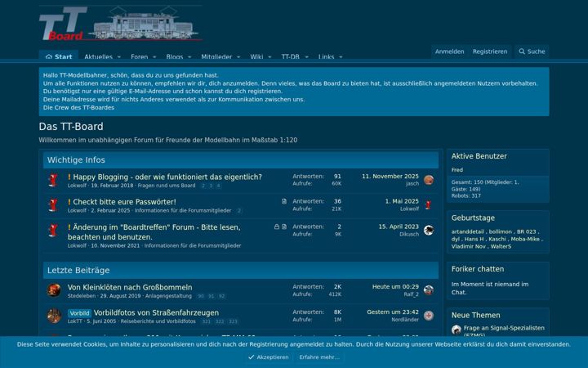Screen dimensions: 588x368
Task: Open thread Änderung im Boardtreffen Forum
Action: point(154,232)
